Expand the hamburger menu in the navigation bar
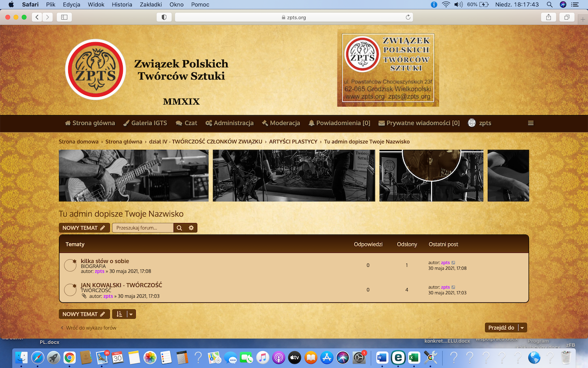The width and height of the screenshot is (588, 368). tap(531, 123)
